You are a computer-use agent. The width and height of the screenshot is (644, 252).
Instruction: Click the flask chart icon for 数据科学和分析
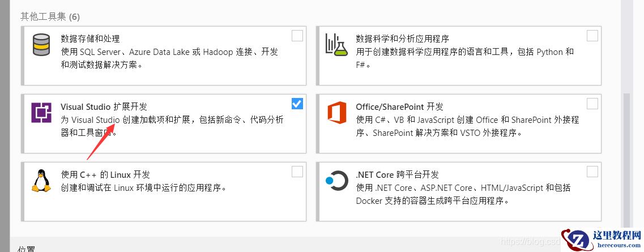coord(336,45)
